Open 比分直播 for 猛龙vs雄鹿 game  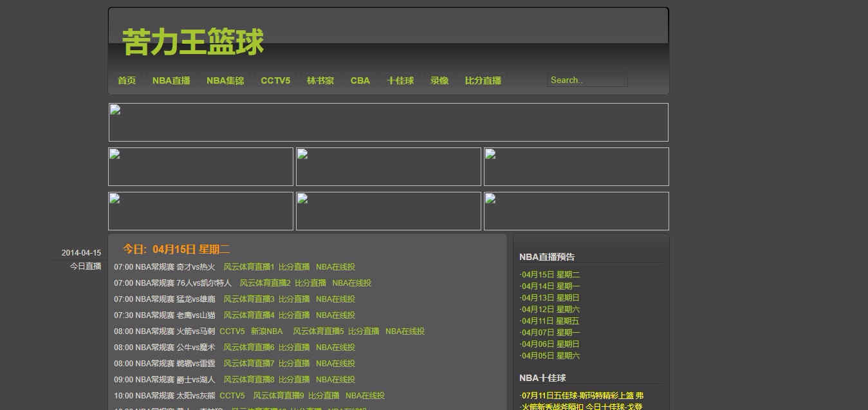[294, 299]
